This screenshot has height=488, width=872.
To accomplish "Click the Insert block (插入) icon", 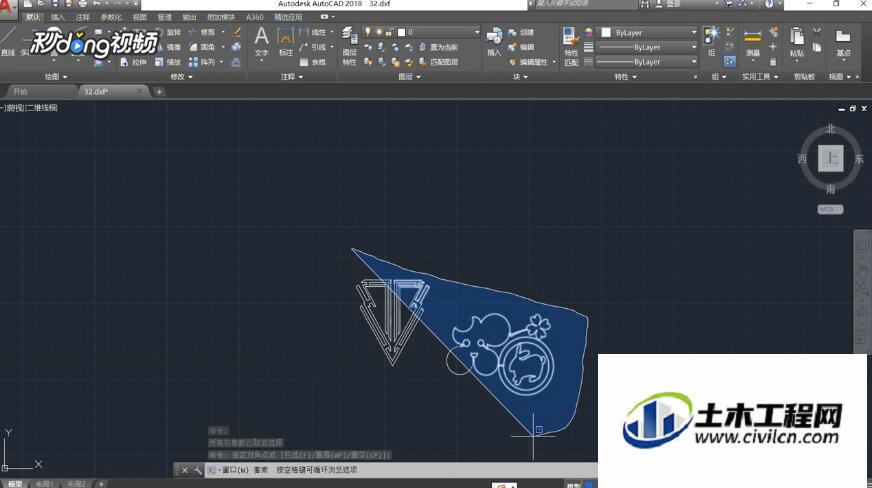I will (494, 42).
